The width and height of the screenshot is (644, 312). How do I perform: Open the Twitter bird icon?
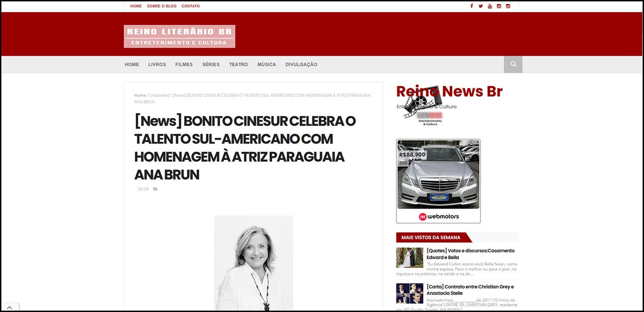point(480,6)
